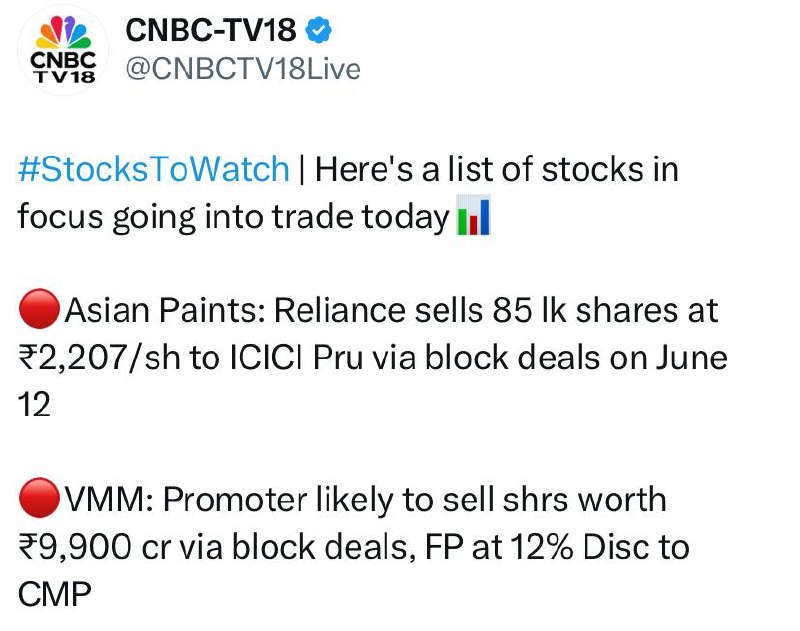Screen dimensions: 800x631
Task: Click the bar chart emoji
Action: pos(473,215)
